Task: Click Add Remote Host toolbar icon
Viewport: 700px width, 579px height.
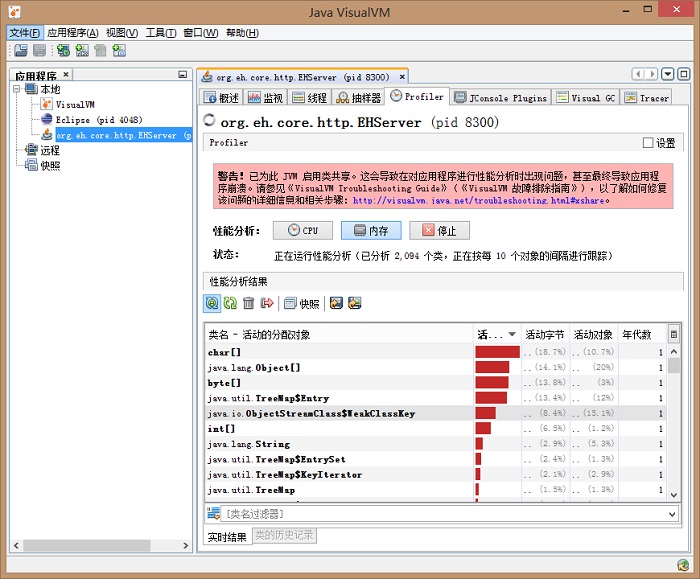Action: tap(63, 50)
